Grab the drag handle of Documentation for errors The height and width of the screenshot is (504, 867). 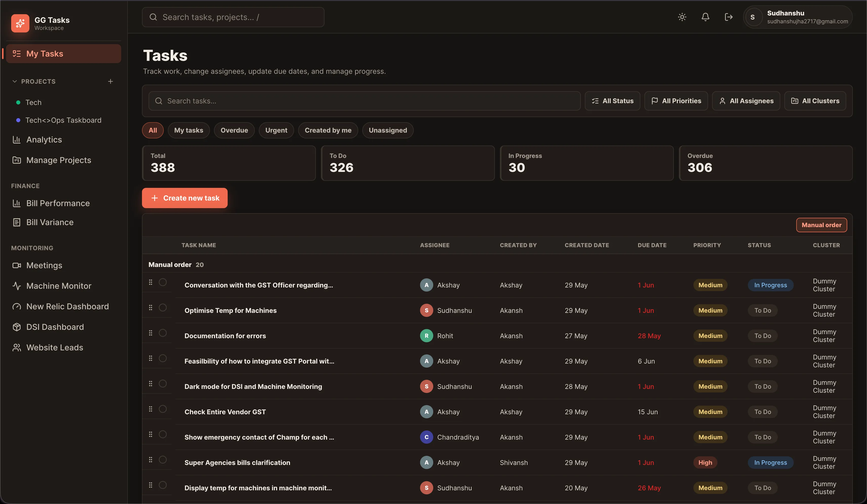click(x=150, y=333)
